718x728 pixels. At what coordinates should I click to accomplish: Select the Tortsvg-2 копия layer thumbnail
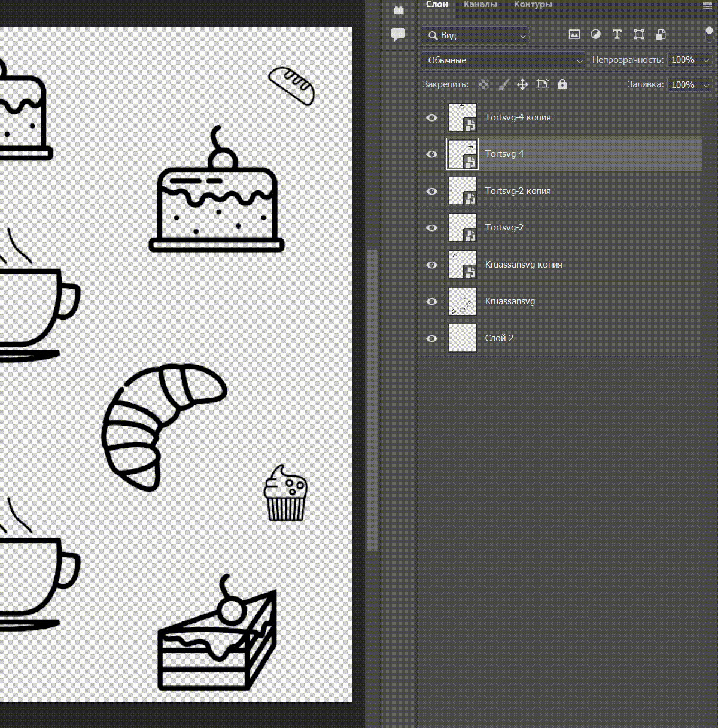(x=463, y=191)
